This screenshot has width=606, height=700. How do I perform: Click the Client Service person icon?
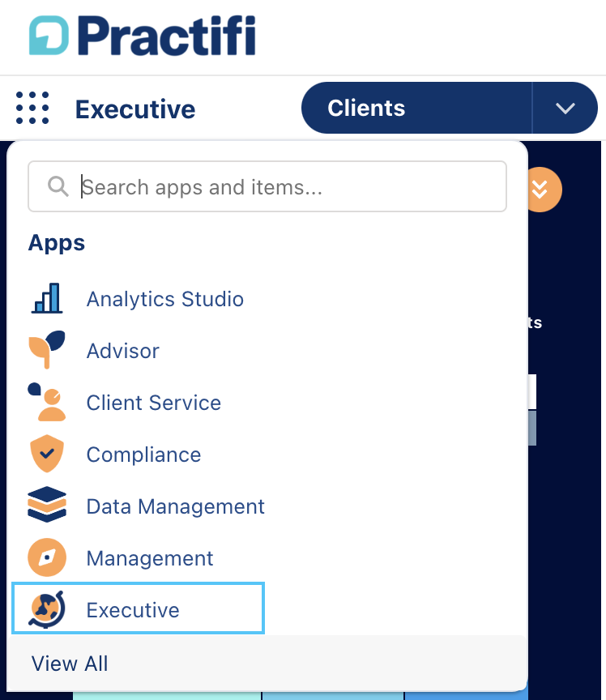coord(47,402)
